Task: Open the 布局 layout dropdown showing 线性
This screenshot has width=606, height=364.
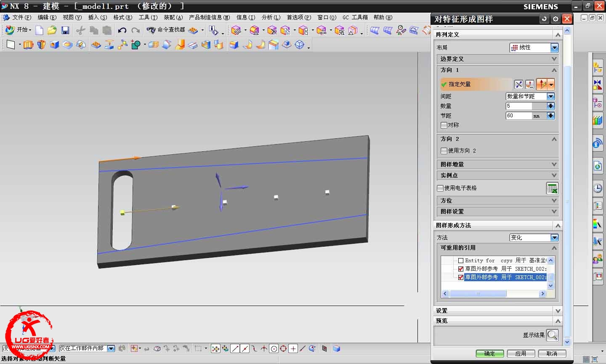Action: click(534, 47)
